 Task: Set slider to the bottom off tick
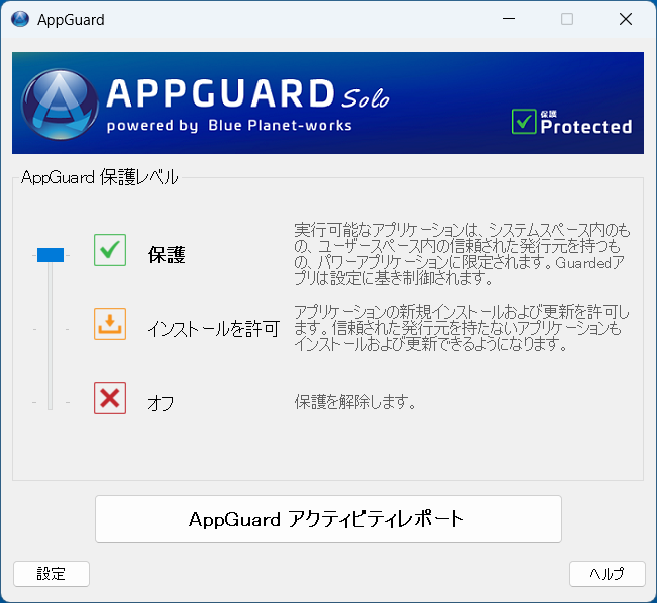(x=50, y=402)
